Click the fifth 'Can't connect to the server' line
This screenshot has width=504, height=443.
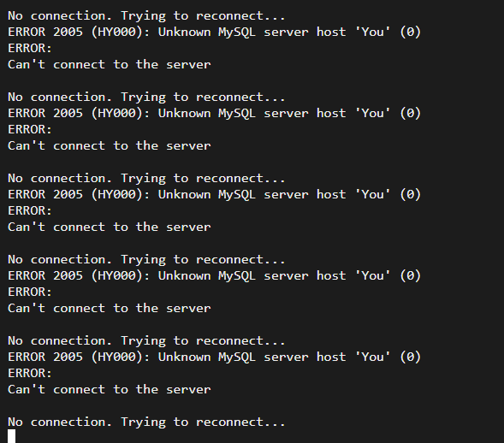pyautogui.click(x=110, y=389)
